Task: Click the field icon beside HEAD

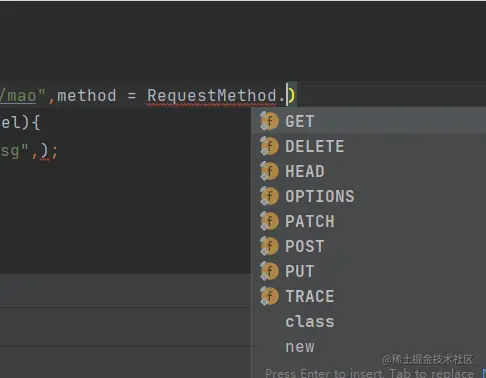Action: pyautogui.click(x=269, y=171)
